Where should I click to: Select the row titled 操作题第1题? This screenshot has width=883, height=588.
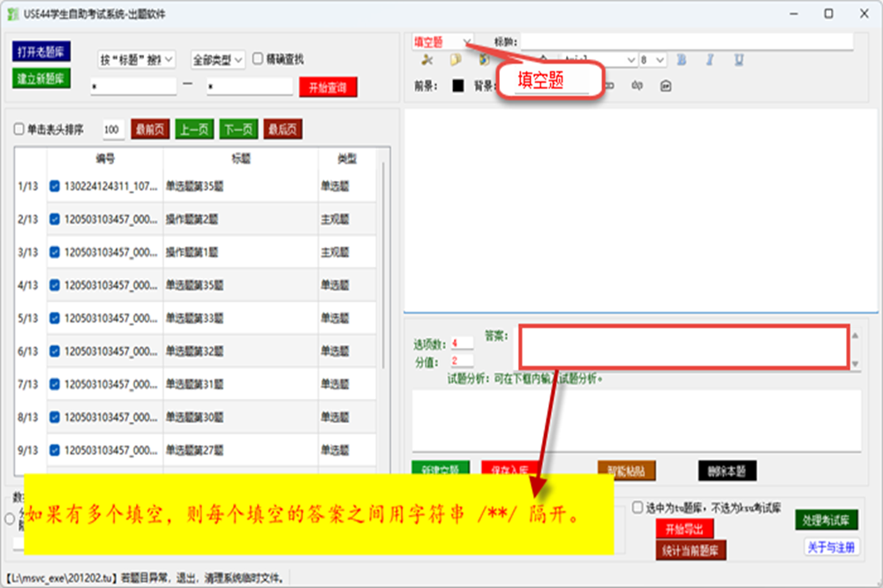point(195,252)
